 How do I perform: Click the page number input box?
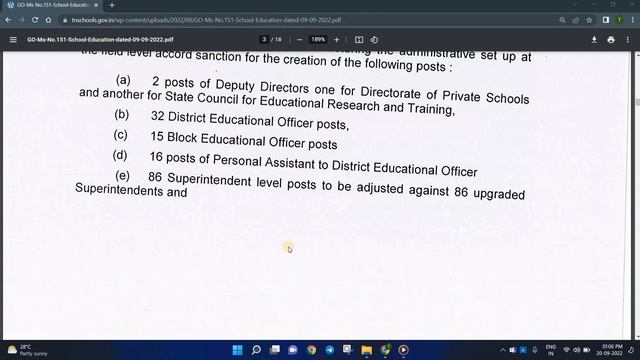pyautogui.click(x=264, y=40)
